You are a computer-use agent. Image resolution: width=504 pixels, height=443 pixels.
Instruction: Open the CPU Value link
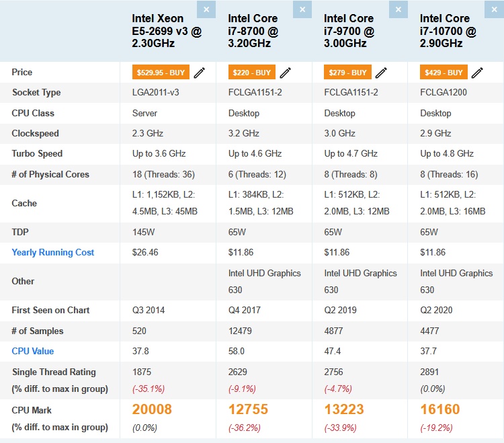click(33, 351)
